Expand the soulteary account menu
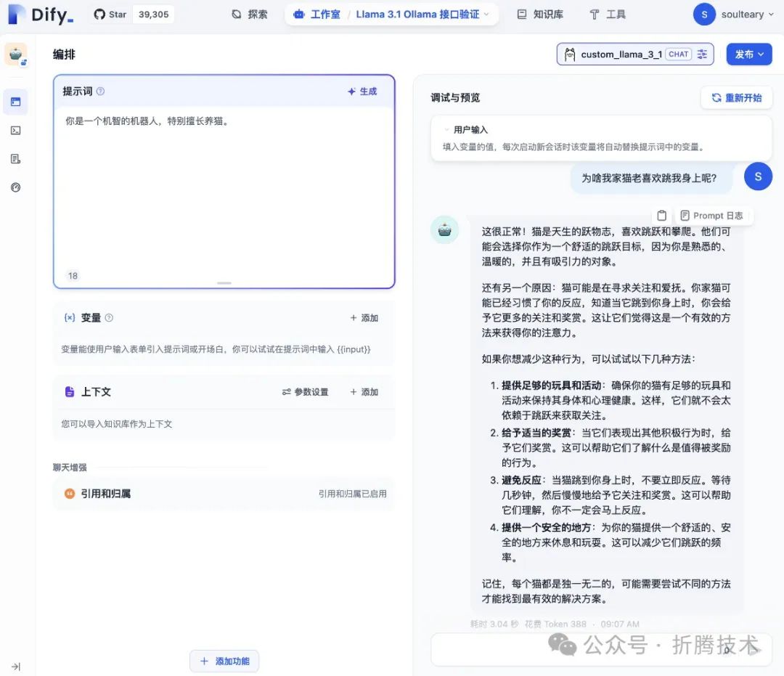 pyautogui.click(x=748, y=15)
